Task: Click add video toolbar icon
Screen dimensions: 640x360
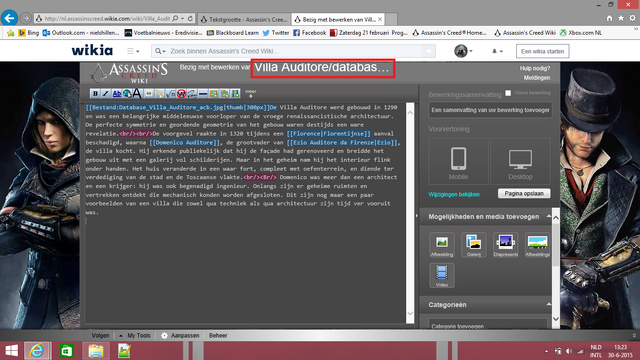Action: click(236, 93)
